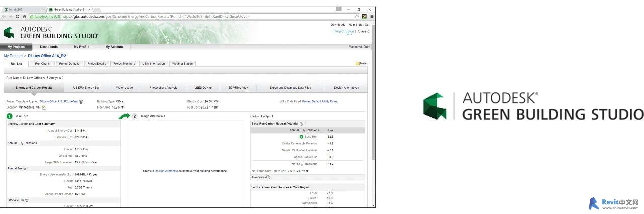Switch to the Insight360 browser tab

[x=24, y=9]
